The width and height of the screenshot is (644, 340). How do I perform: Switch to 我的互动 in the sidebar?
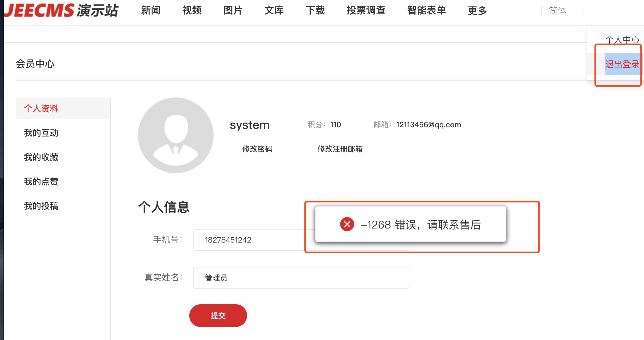(41, 133)
